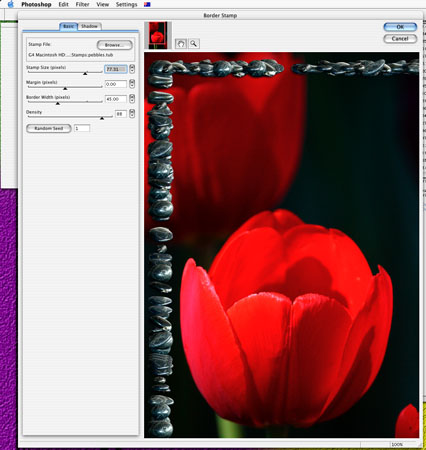The height and width of the screenshot is (450, 426).
Task: Click the tulip navigator thumbnail
Action: point(157,36)
